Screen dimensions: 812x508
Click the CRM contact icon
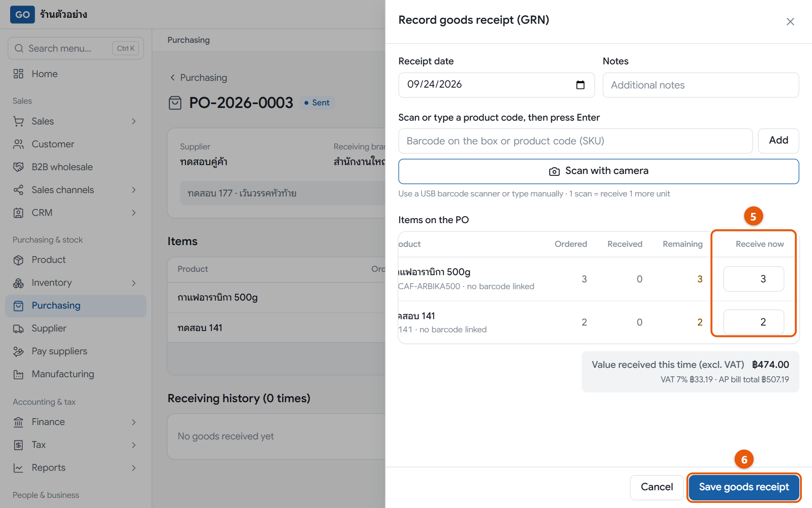(x=18, y=213)
